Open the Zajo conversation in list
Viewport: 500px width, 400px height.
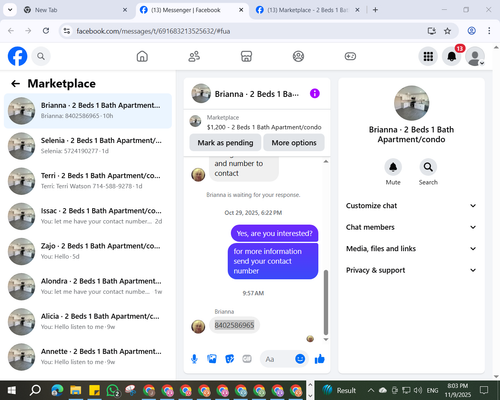tap(88, 251)
